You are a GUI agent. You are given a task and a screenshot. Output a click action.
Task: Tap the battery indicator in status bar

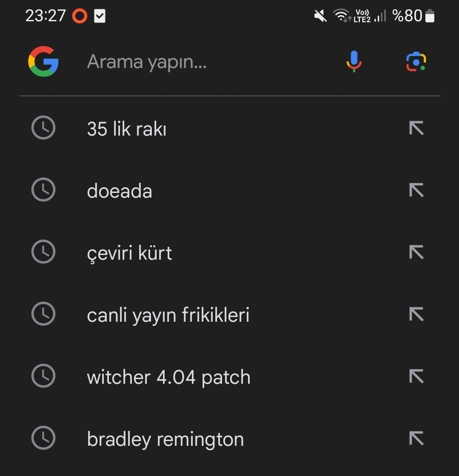tap(430, 16)
